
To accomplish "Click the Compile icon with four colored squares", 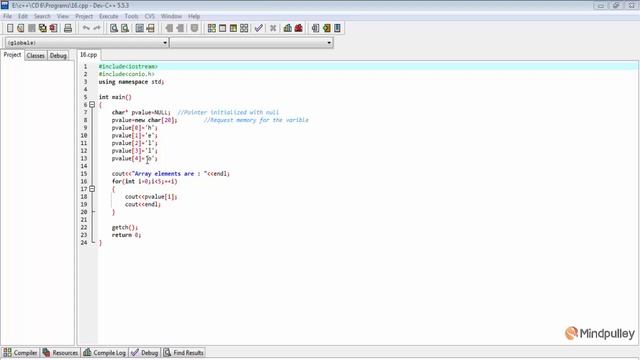I will click(x=211, y=28).
